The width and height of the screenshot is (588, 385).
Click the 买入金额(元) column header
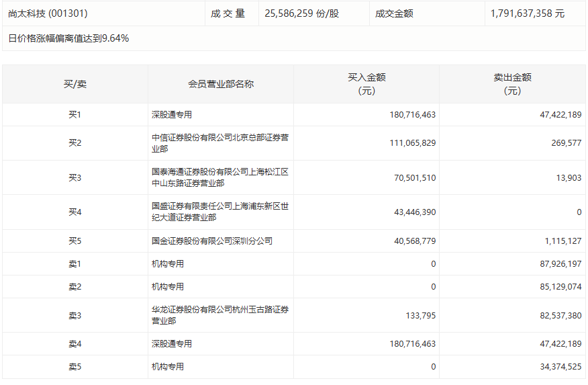366,84
